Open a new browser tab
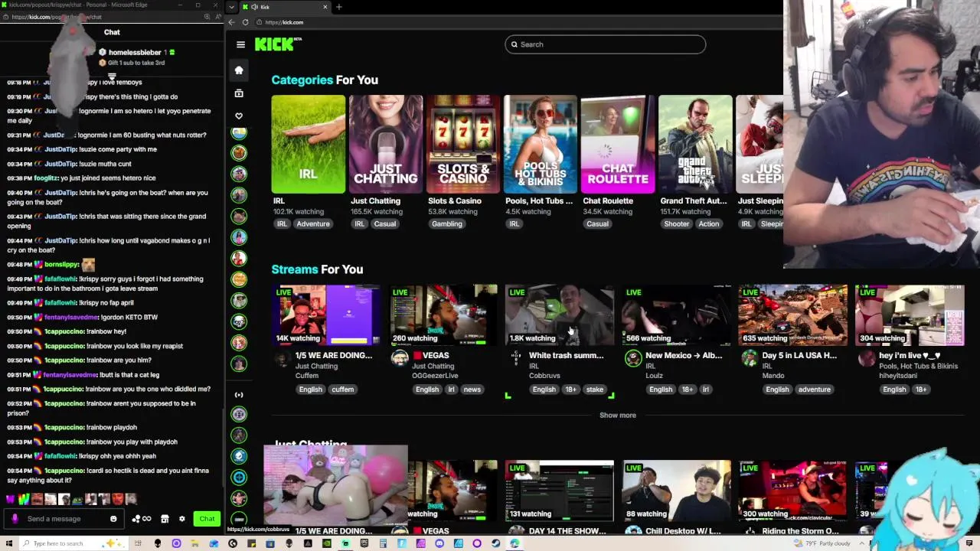Image resolution: width=980 pixels, height=551 pixels. pyautogui.click(x=338, y=7)
